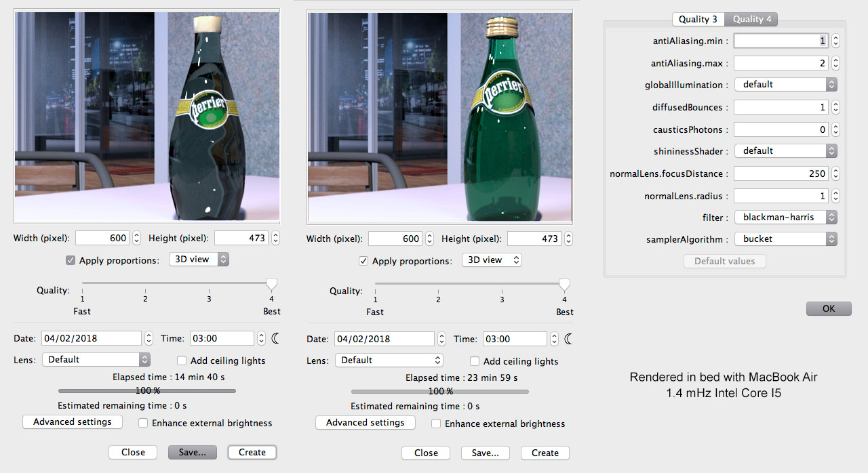Click the antiAliasing.min stepper arrows

(x=835, y=41)
